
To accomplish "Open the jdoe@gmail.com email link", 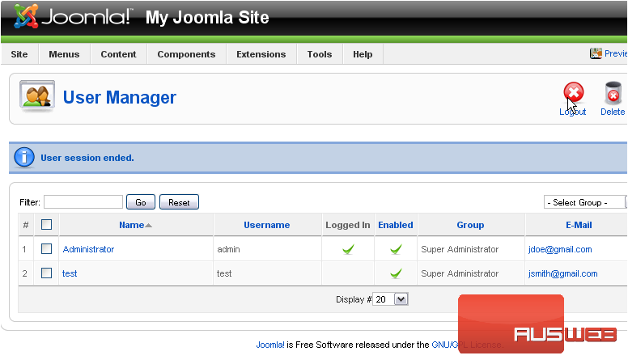I will click(x=560, y=249).
